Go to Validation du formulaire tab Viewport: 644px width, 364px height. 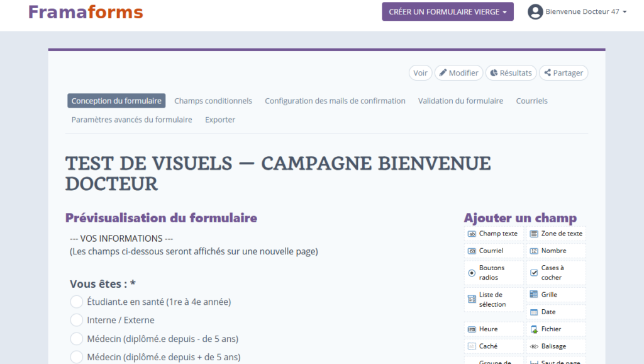[x=460, y=101]
